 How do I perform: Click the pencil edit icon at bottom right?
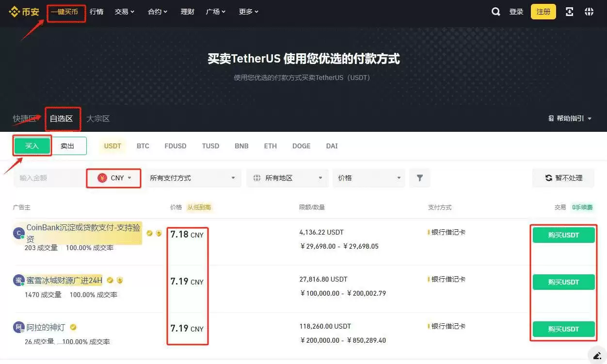click(598, 355)
